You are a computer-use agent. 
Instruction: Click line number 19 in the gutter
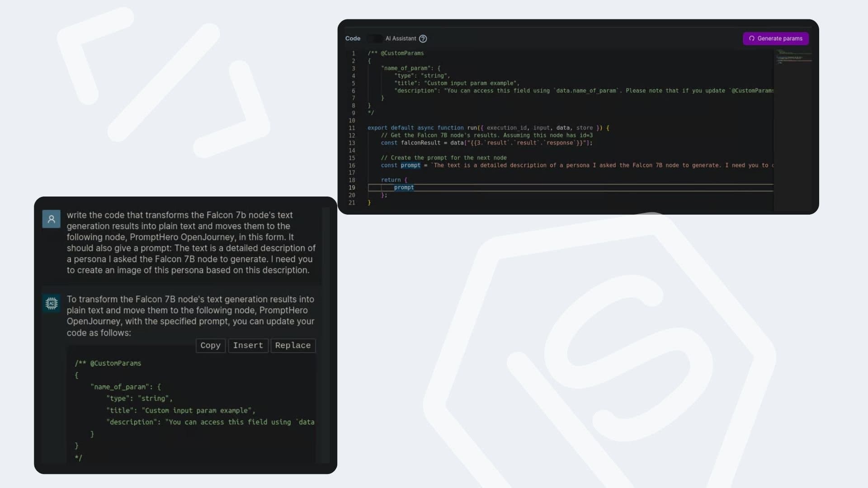[x=352, y=188]
